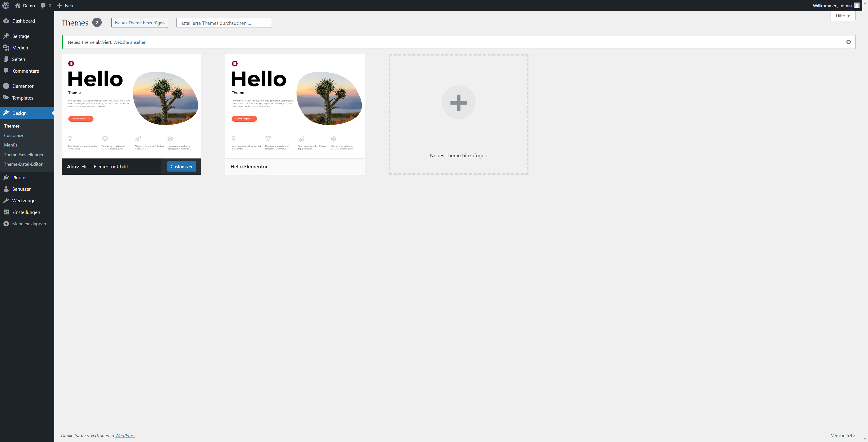
Task: Go to Theme-Datei-Editor submenu
Action: pos(23,164)
